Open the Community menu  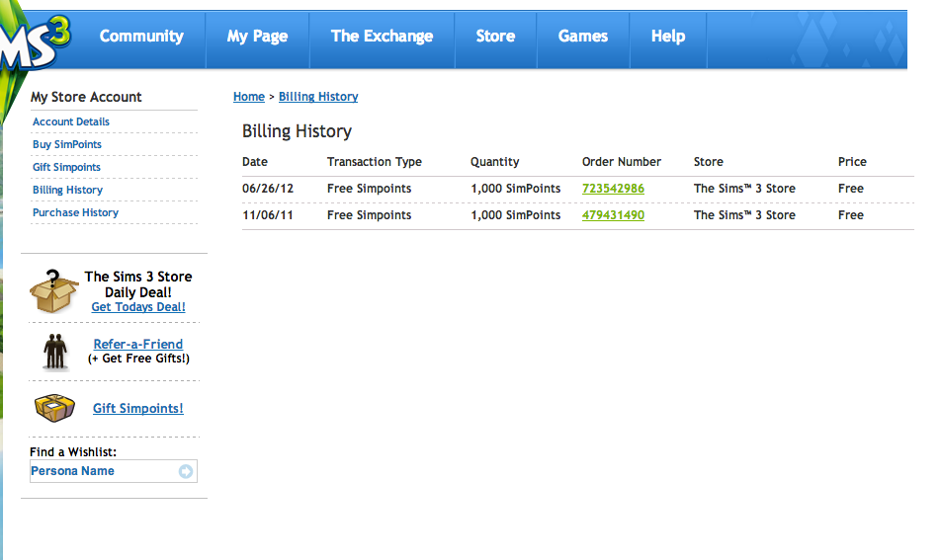[141, 36]
